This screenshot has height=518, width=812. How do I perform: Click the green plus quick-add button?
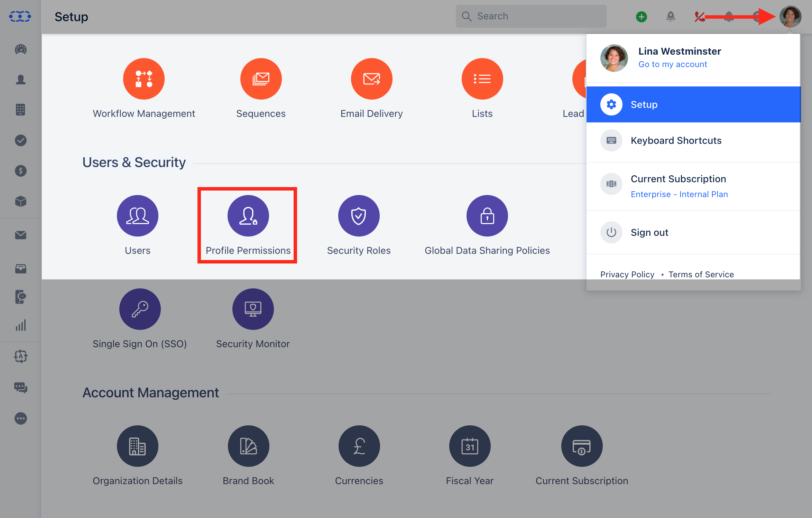click(x=642, y=17)
